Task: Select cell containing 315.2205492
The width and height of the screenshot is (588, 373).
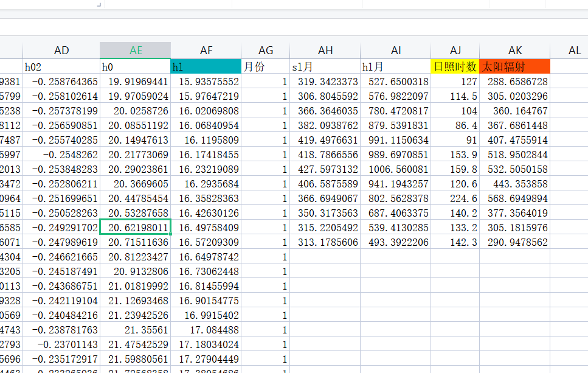Action: [325, 228]
